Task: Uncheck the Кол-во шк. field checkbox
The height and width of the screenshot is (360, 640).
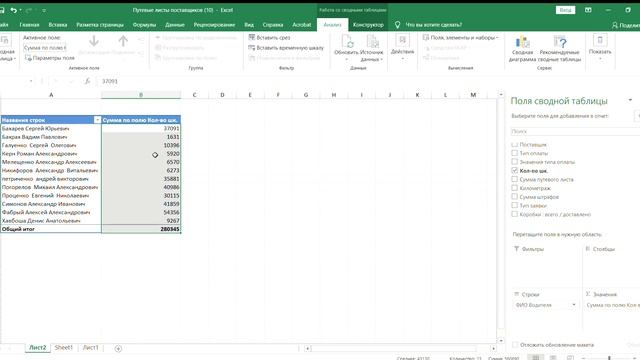Action: [514, 171]
